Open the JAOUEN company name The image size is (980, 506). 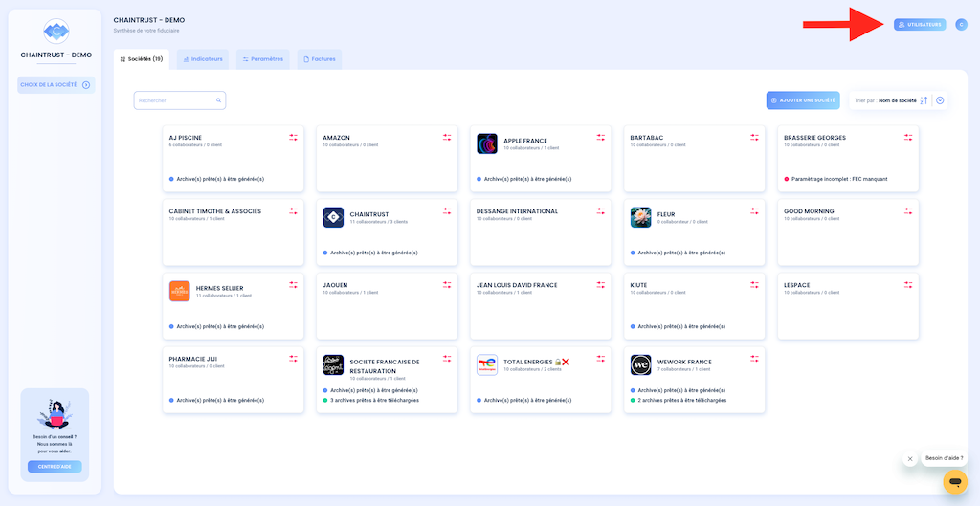335,285
